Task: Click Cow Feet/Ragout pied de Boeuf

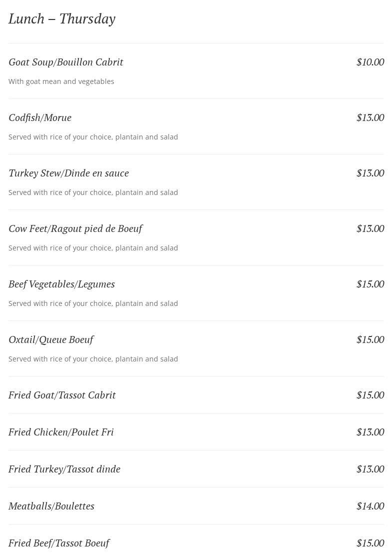Action: click(x=75, y=228)
